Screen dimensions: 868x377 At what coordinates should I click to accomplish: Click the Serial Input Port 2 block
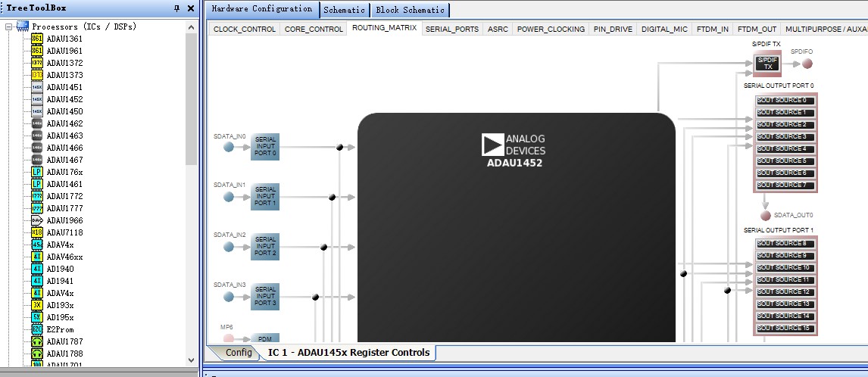(265, 246)
